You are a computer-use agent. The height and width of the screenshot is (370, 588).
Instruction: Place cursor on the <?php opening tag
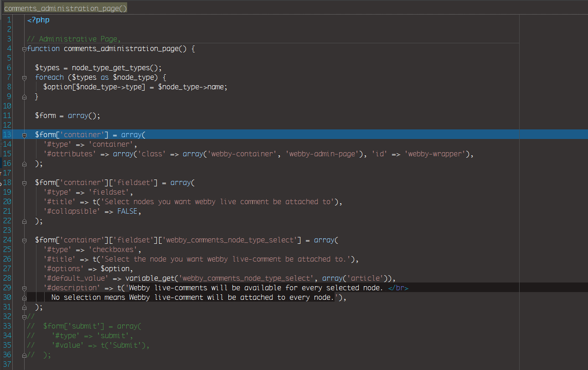pos(38,20)
